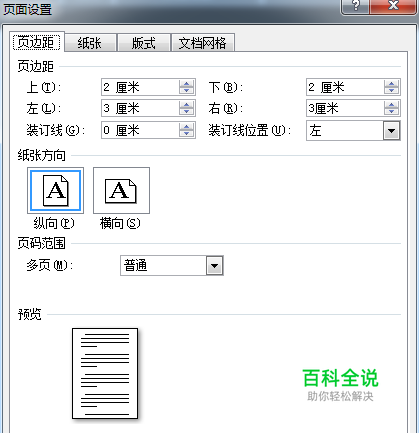Select the 纵向 portrait orientation icon
Screen dimensions: 419x433
click(x=55, y=190)
